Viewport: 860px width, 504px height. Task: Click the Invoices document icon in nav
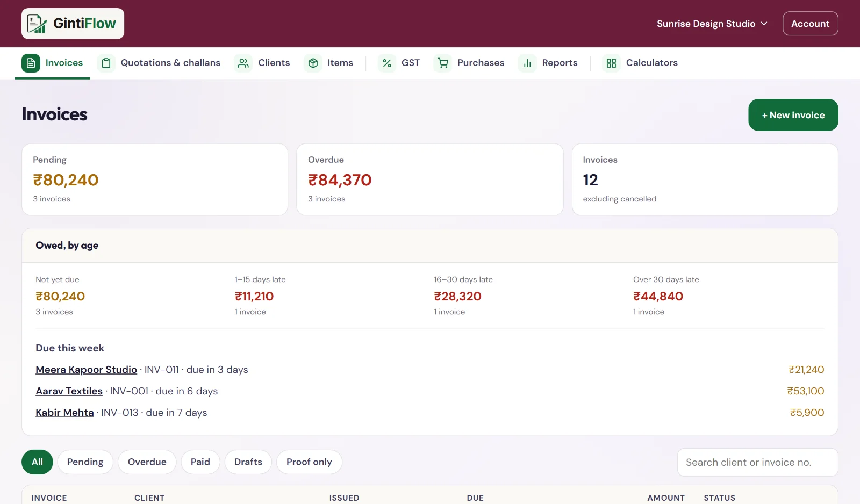(x=31, y=63)
